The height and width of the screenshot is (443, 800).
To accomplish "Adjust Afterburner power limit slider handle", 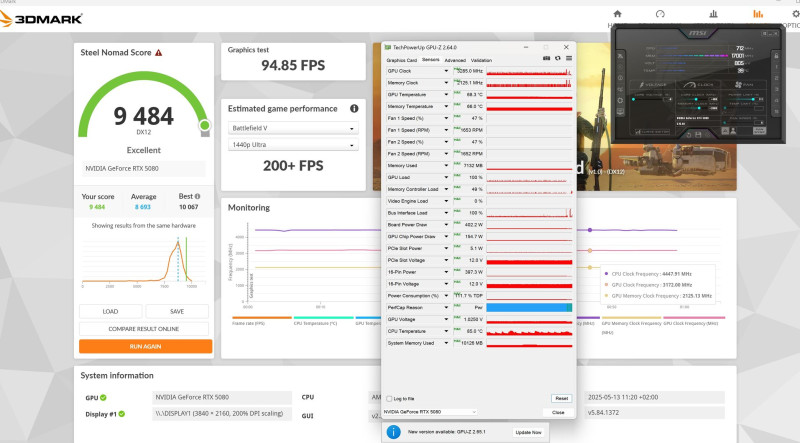I will pos(753,100).
